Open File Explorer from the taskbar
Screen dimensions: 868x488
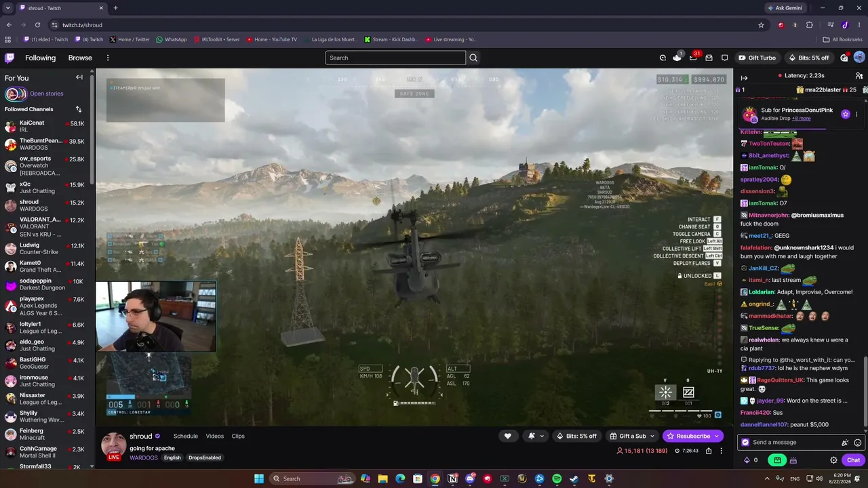pos(383,479)
